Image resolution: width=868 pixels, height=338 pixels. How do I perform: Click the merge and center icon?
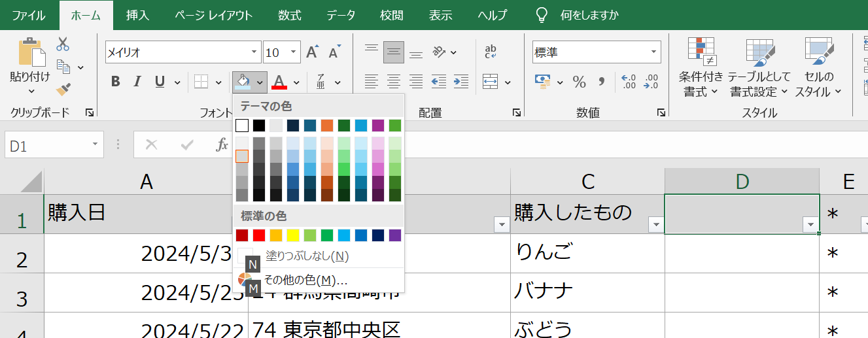(x=491, y=82)
